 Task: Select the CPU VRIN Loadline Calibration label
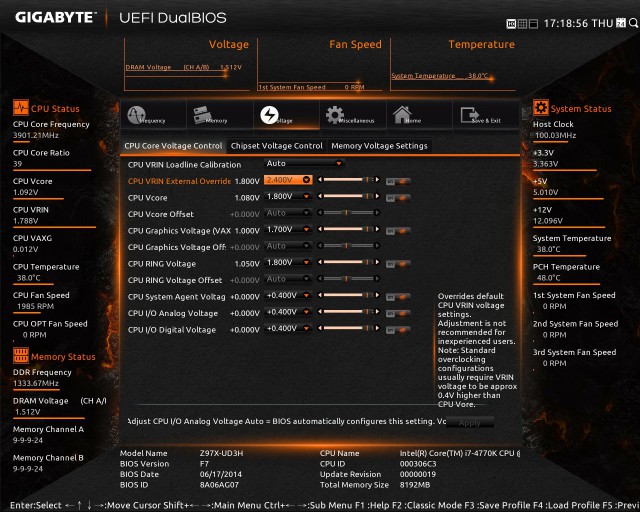click(x=184, y=165)
